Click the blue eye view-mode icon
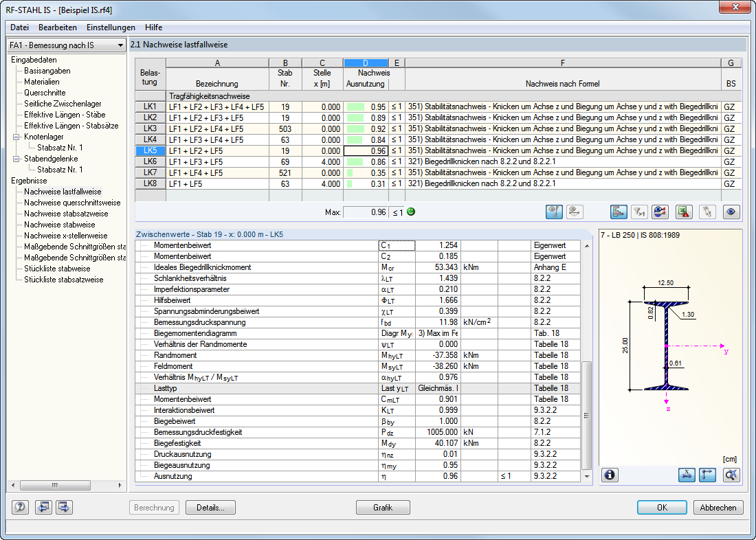Viewport: 756px width, 540px height. (x=731, y=212)
